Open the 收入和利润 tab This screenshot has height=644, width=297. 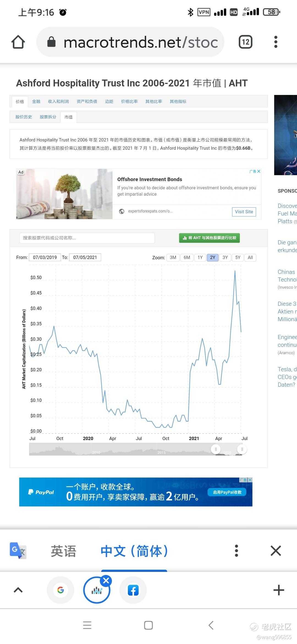[x=58, y=102]
